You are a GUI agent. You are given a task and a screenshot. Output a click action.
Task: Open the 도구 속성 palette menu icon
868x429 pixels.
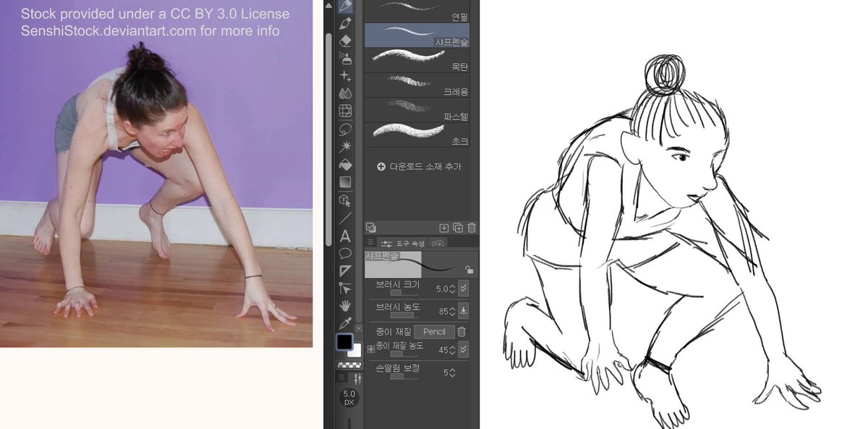[370, 243]
